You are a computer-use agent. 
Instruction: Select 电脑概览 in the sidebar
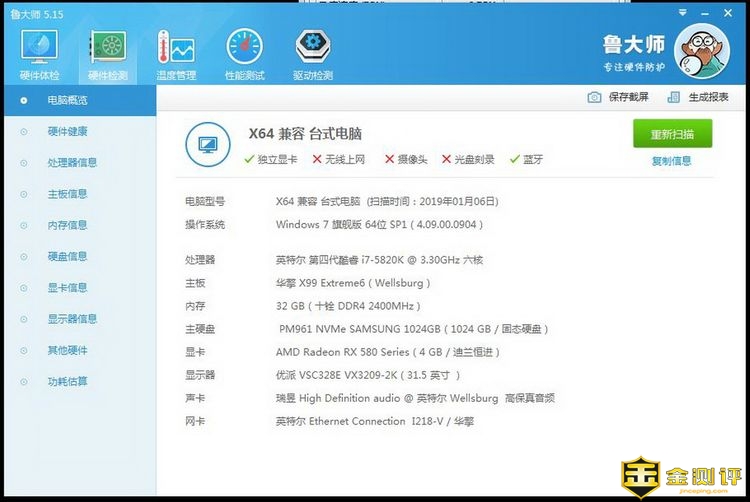[67, 100]
